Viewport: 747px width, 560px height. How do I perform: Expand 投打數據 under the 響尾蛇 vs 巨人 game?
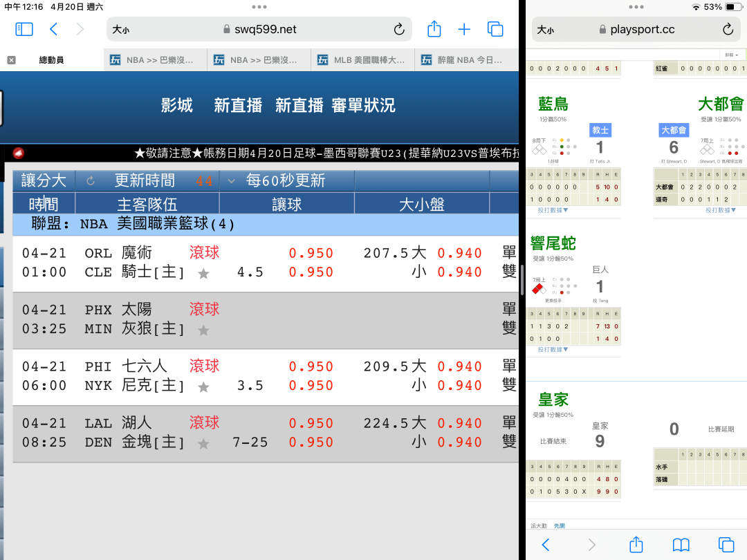click(553, 350)
